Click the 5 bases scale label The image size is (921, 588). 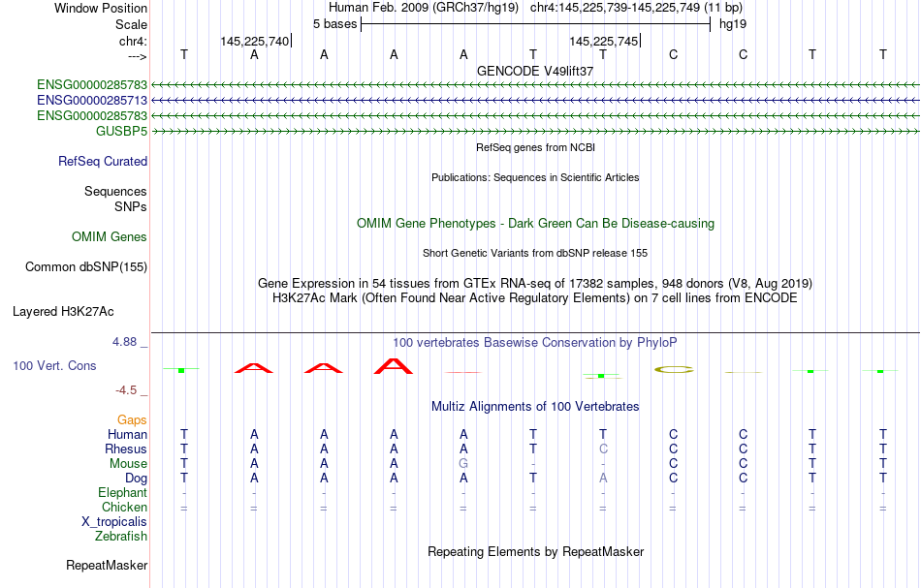click(x=334, y=24)
